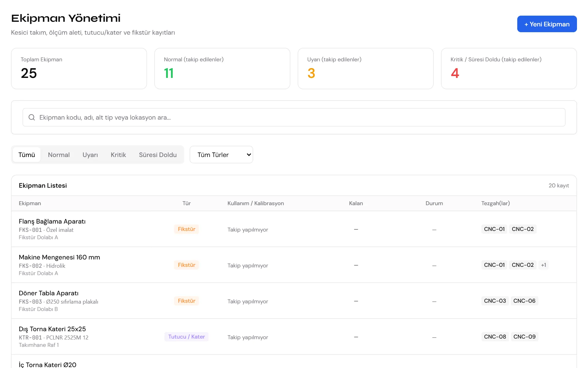This screenshot has width=588, height=368.
Task: Click the Tür column header
Action: 187,203
